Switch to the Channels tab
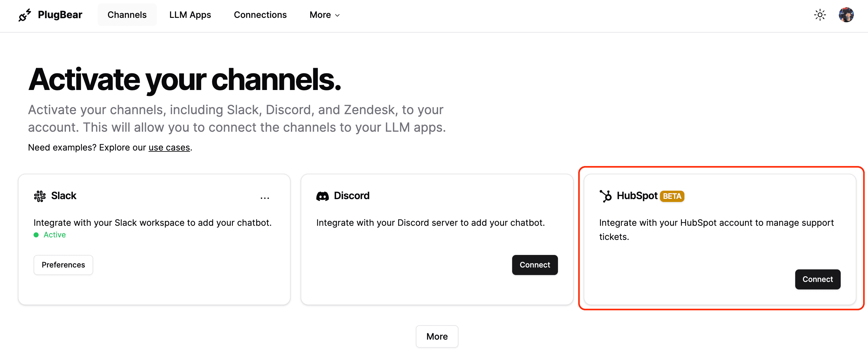The image size is (868, 360). pos(127,15)
